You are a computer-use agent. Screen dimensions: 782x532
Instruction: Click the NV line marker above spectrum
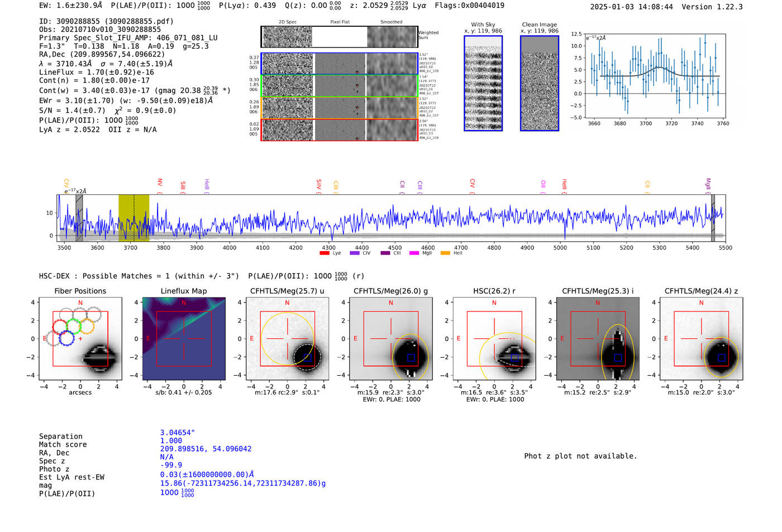pos(160,184)
